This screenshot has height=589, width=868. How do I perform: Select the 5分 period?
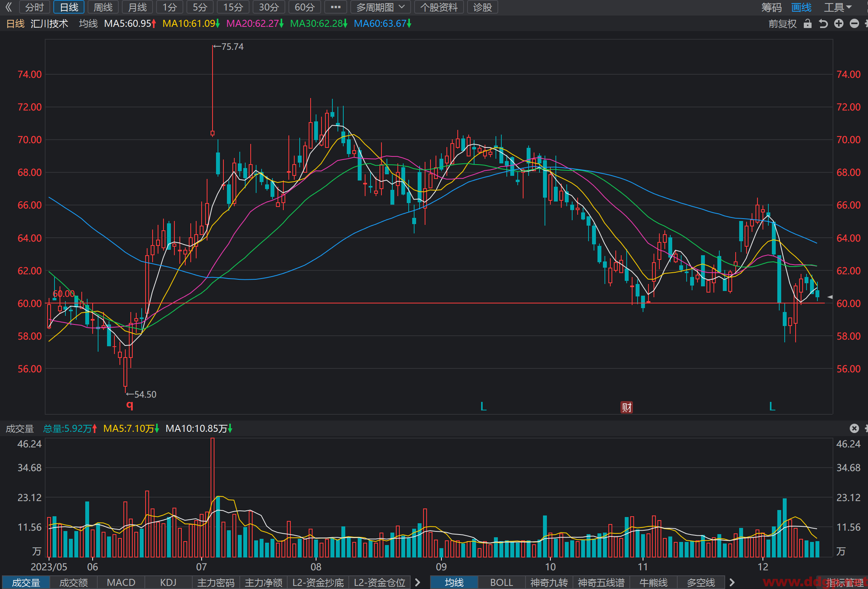(x=200, y=7)
